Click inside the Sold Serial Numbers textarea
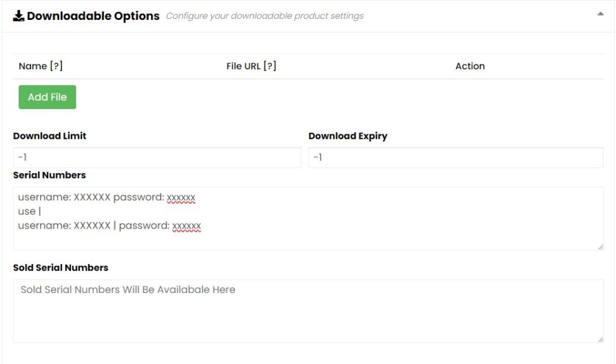The height and width of the screenshot is (364, 616). click(309, 311)
